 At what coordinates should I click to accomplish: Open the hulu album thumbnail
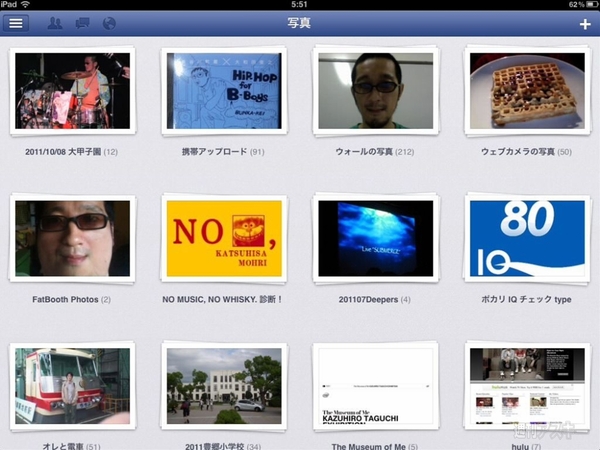527,386
